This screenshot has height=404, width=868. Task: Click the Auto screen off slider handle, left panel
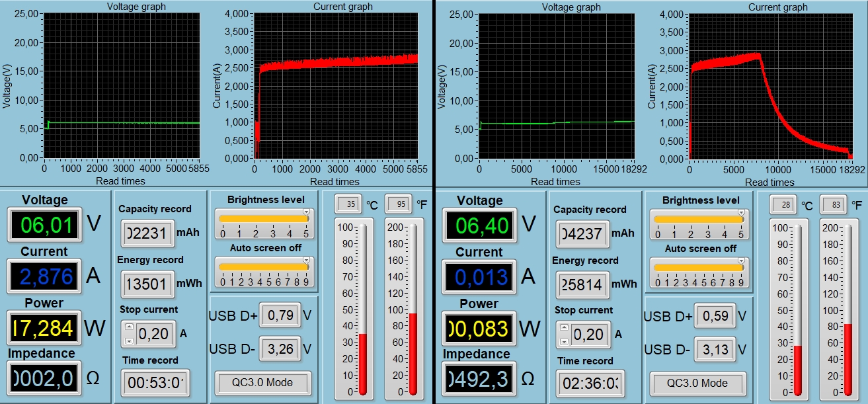tap(306, 262)
